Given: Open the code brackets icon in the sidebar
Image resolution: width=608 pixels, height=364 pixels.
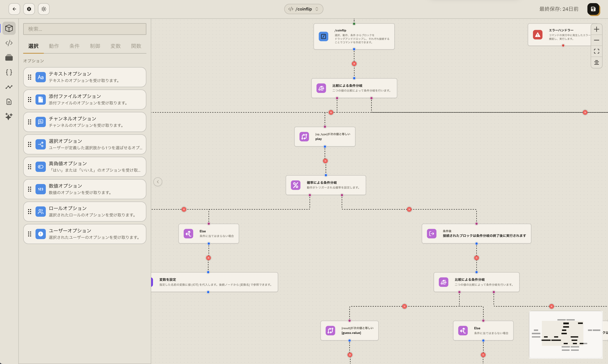Looking at the screenshot, I should point(9,43).
